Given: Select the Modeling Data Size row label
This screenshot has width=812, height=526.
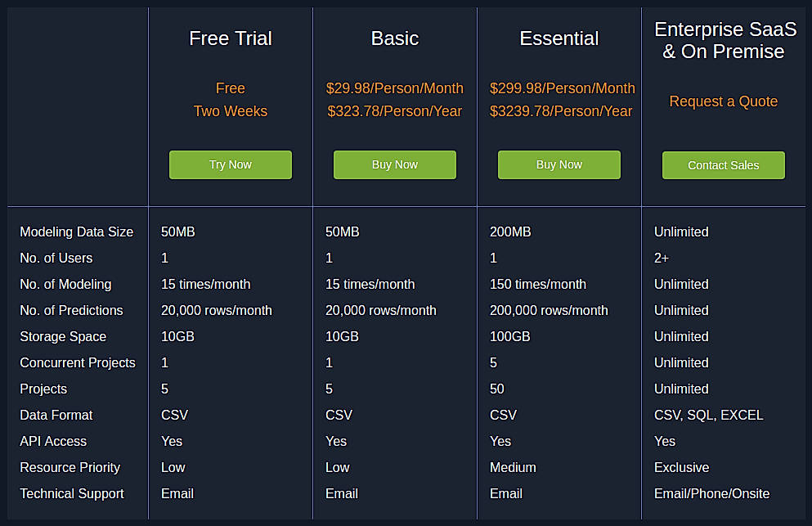Looking at the screenshot, I should click(76, 232).
